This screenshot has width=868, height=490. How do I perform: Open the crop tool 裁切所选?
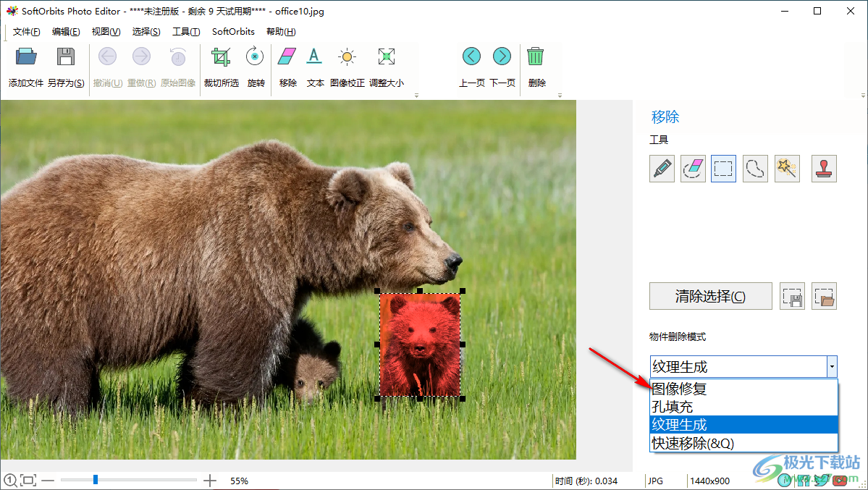(221, 65)
